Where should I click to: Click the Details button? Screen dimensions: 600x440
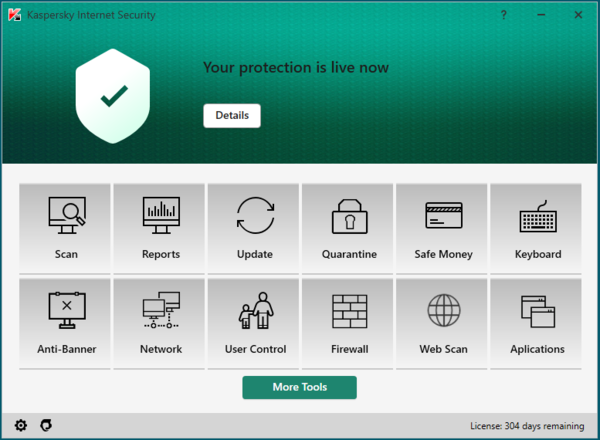tap(232, 116)
